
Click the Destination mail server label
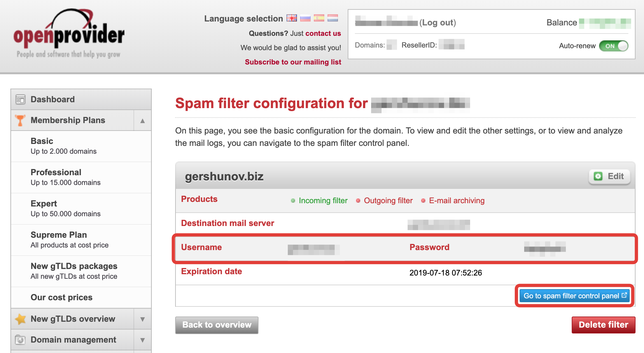(228, 223)
